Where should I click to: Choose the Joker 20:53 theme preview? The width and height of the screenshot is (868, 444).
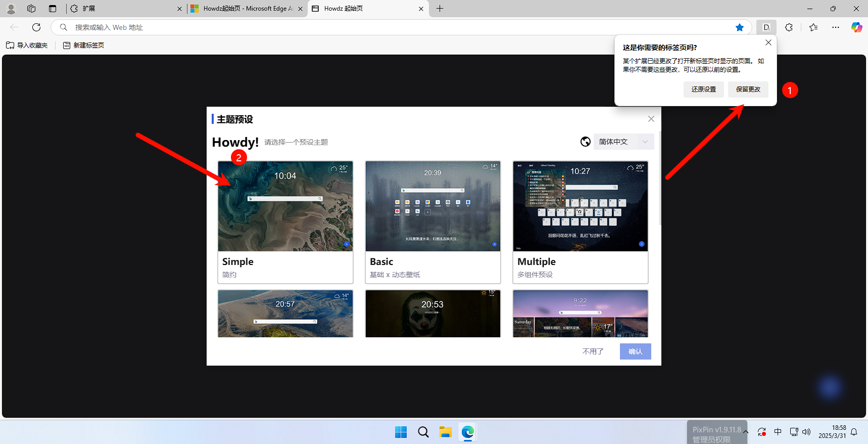pyautogui.click(x=433, y=314)
